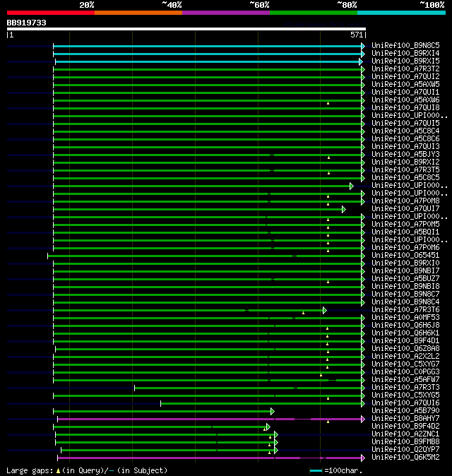452x476 pixels.
Task: Click UniRef100_C0PGG3 label
Action: 405,372
